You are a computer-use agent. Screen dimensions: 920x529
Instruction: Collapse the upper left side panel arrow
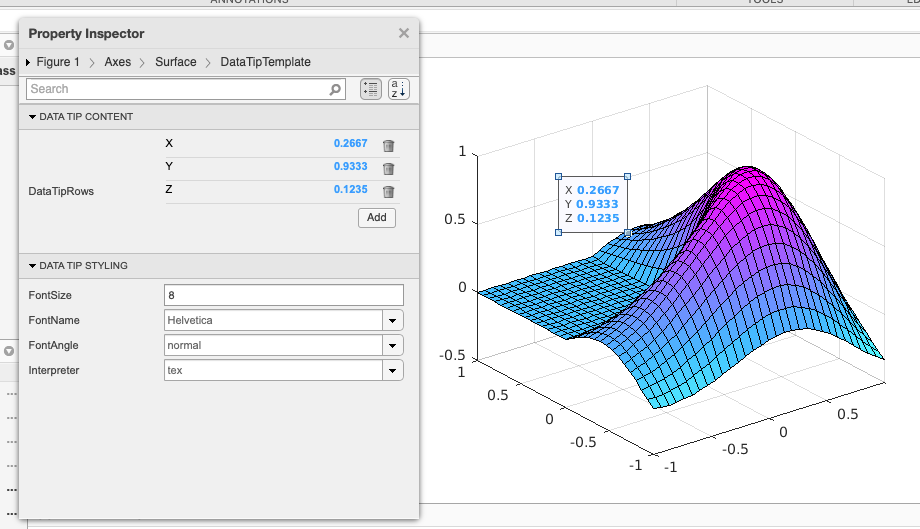click(9, 45)
